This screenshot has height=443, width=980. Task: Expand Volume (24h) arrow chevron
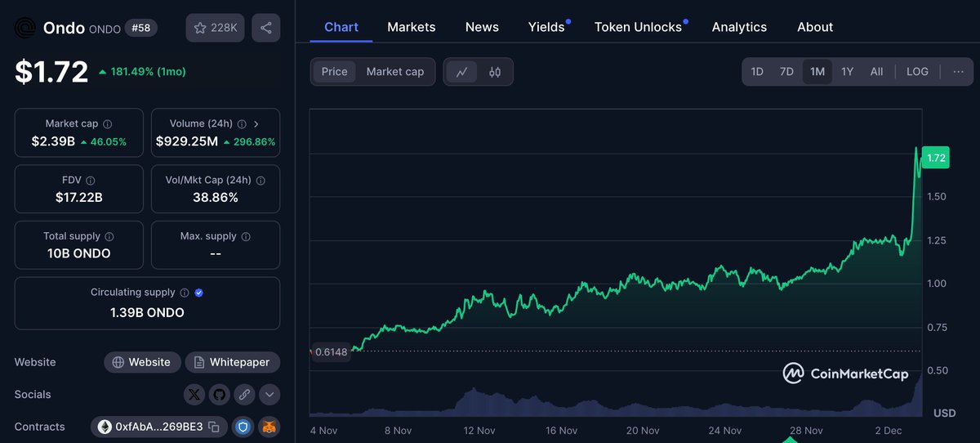tap(256, 124)
